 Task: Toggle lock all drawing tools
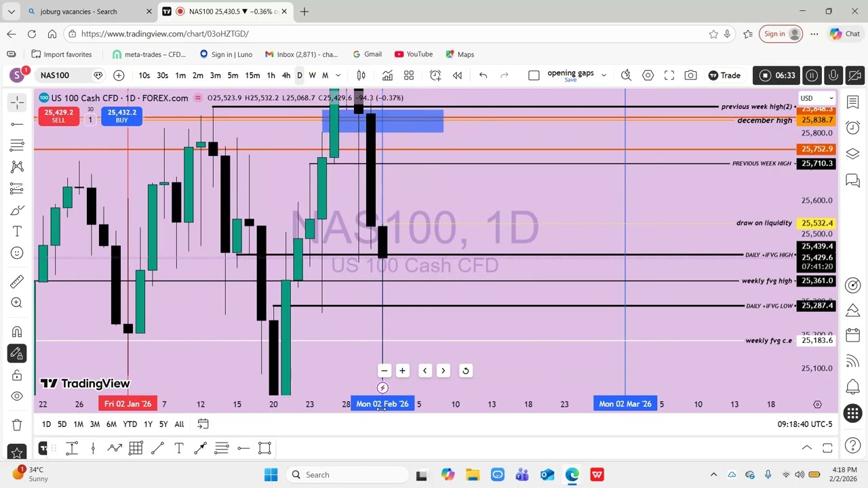click(x=17, y=375)
